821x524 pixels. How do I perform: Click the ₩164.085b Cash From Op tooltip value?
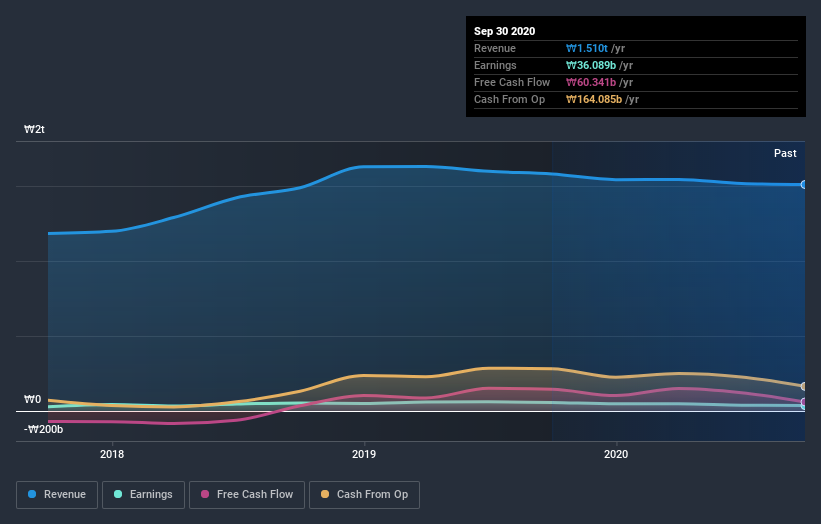(x=594, y=99)
